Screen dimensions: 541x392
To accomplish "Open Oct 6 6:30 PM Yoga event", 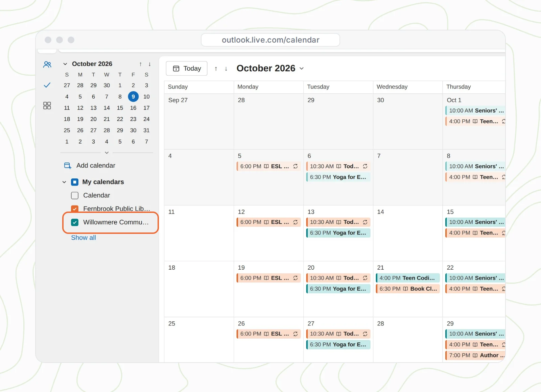I will tap(338, 177).
